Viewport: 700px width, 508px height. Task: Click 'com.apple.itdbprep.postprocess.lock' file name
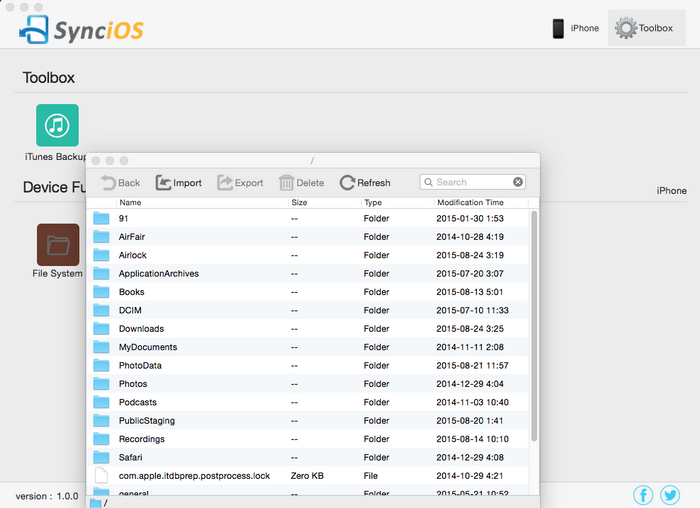coord(194,476)
